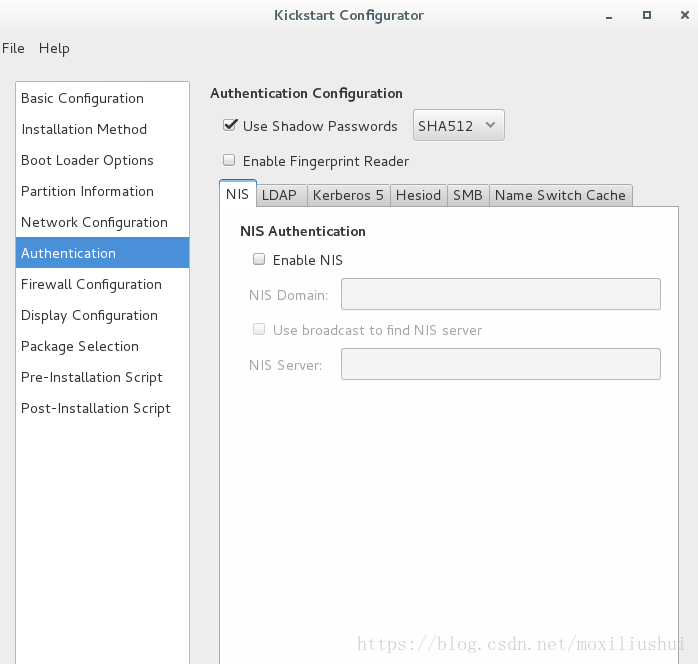Viewport: 698px width, 664px height.
Task: Select the Authentication sidebar item
Action: point(102,253)
